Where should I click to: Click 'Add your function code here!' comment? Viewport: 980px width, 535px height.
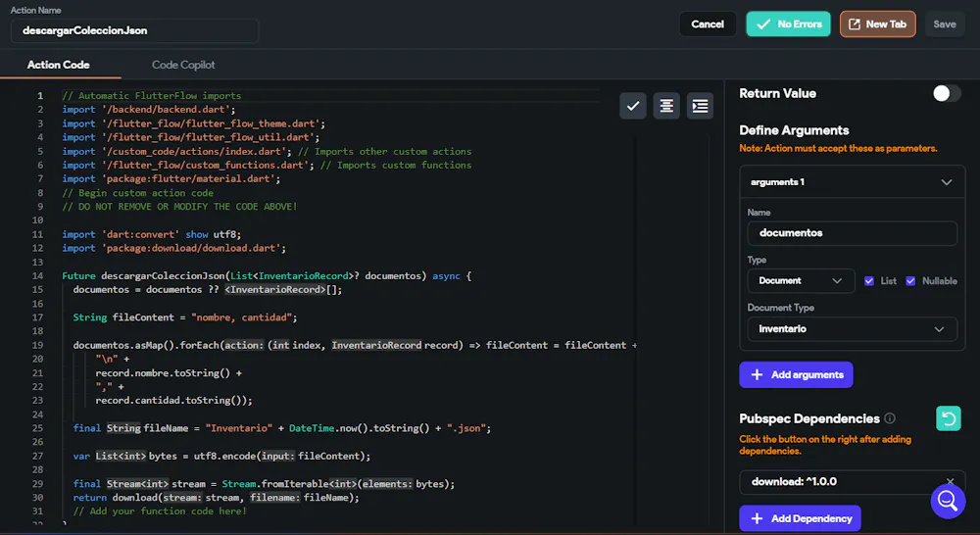(160, 511)
